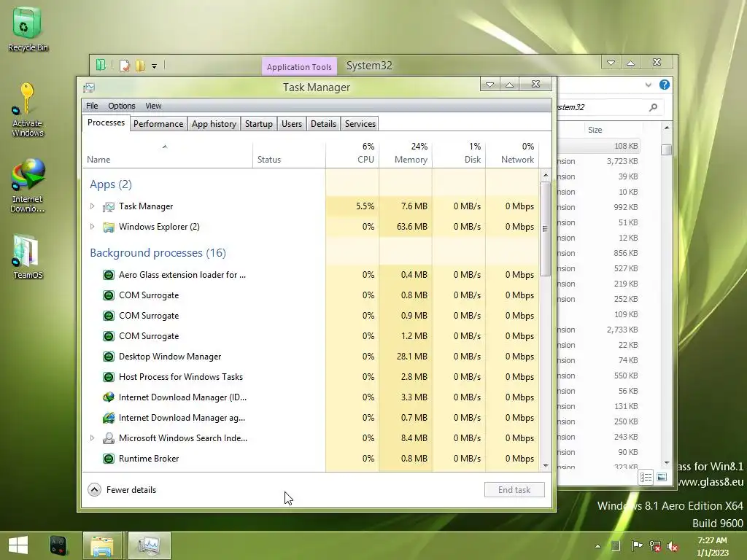Click the Host Process for Windows Tasks icon
The width and height of the screenshot is (747, 560).
(109, 377)
